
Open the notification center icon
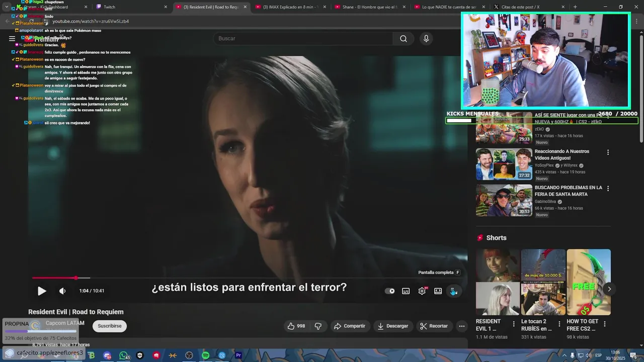click(x=634, y=355)
